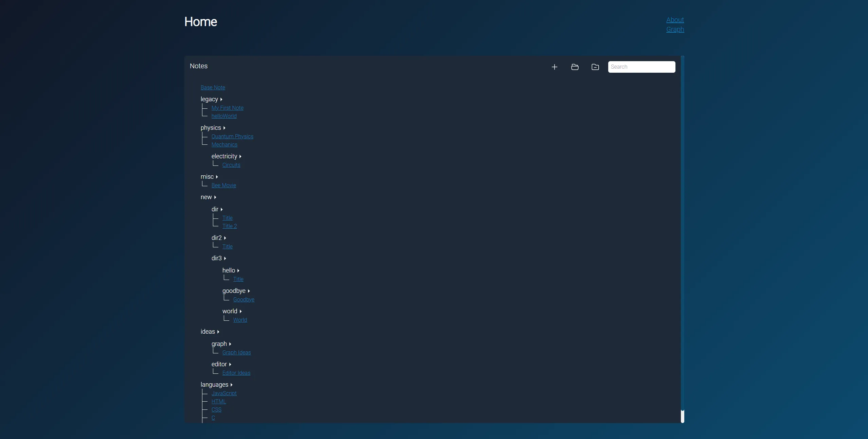The width and height of the screenshot is (868, 439).
Task: Click the Search input field
Action: click(641, 67)
